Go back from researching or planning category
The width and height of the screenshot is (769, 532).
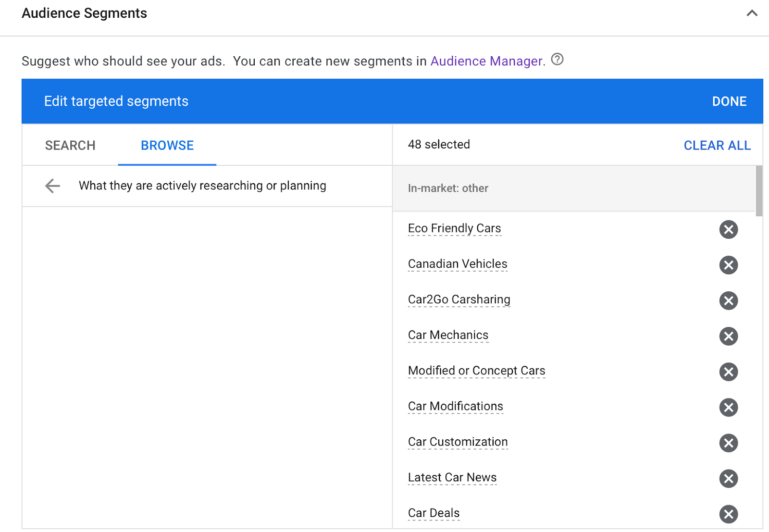tap(52, 186)
